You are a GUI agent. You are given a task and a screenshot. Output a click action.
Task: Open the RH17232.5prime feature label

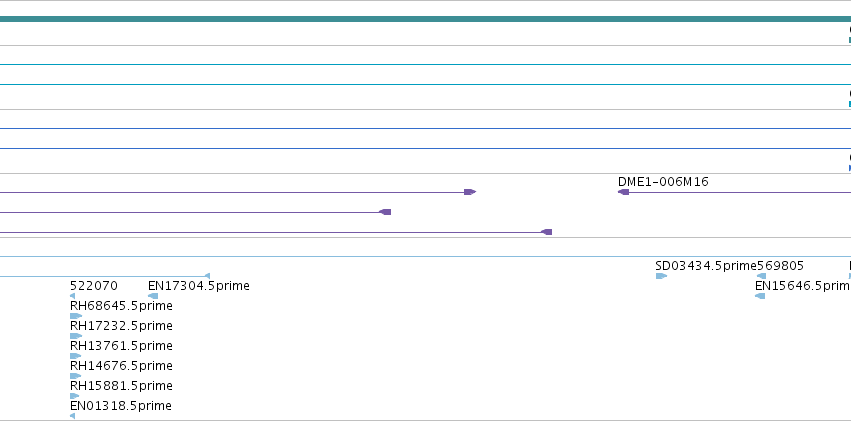coord(121,326)
